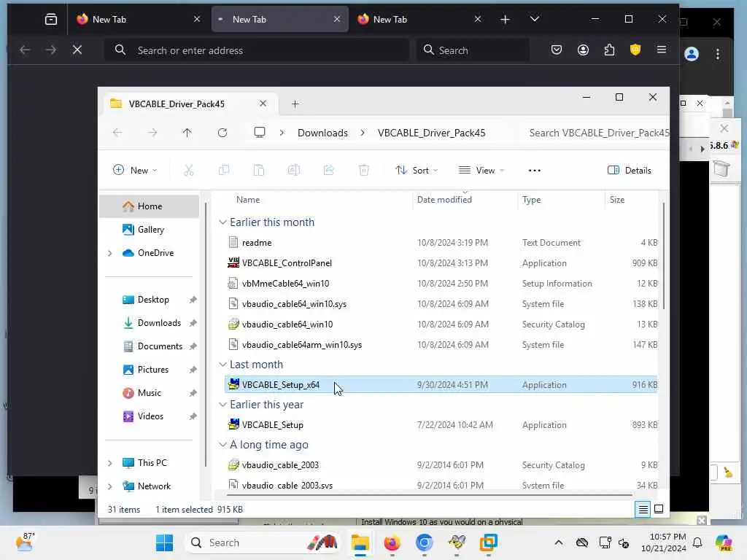The width and height of the screenshot is (747, 560).
Task: Open Firefox Pocket icon in toolbar
Action: click(x=557, y=50)
